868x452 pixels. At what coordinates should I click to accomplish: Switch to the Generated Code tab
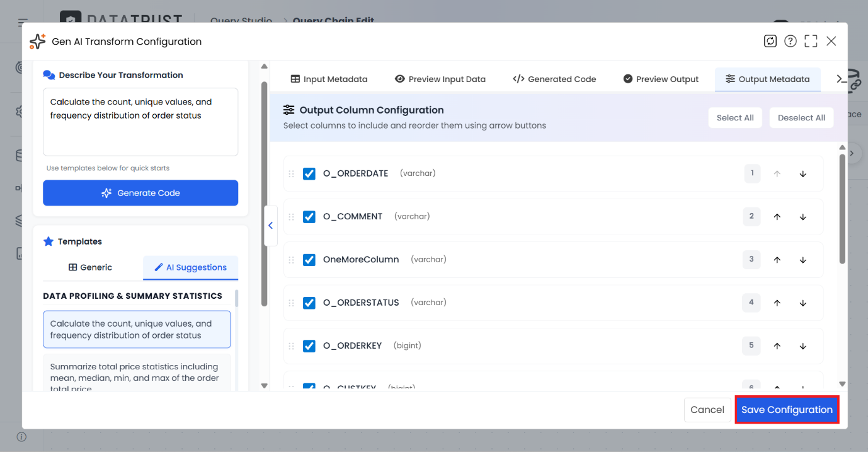(554, 79)
